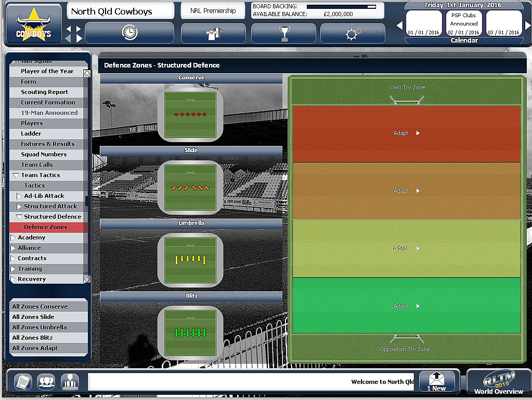Open the Tactics sub-item
The image size is (532, 400).
tap(47, 186)
